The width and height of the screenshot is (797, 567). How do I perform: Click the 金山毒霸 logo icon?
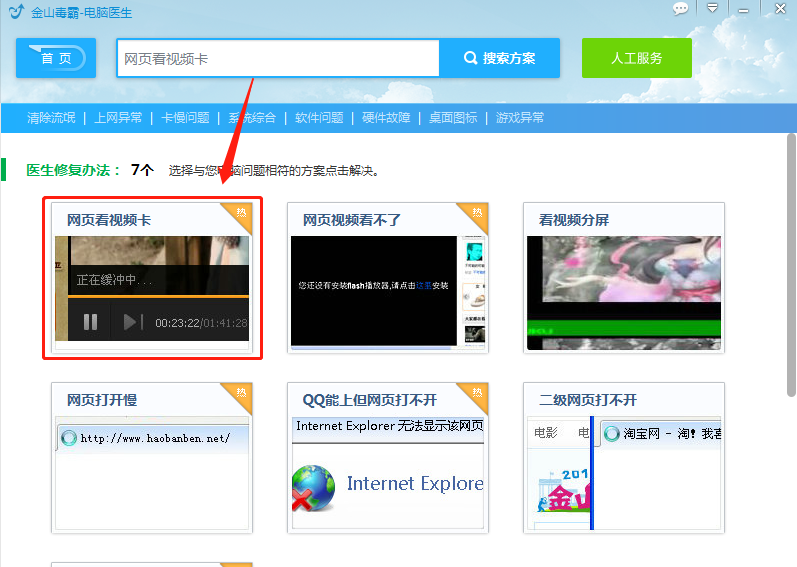click(16, 11)
